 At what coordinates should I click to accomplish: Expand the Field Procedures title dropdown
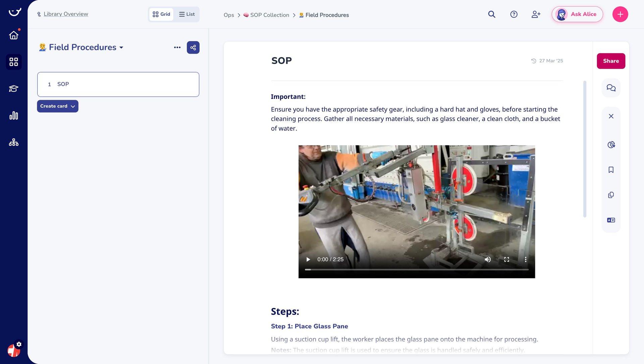pos(121,48)
